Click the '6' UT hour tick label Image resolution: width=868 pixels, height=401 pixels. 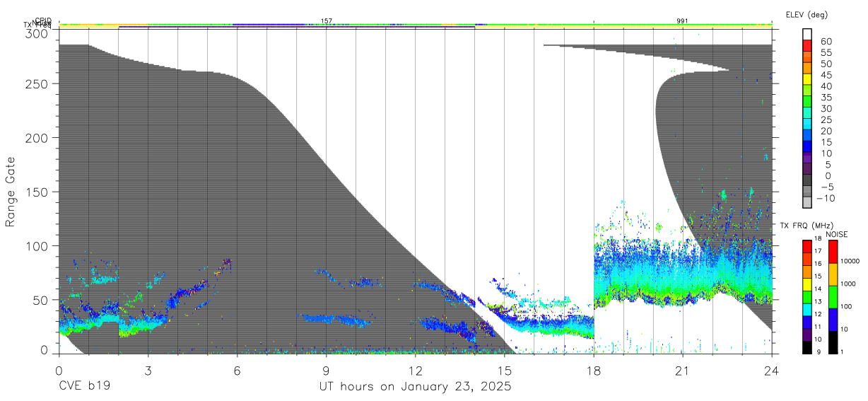pos(237,371)
